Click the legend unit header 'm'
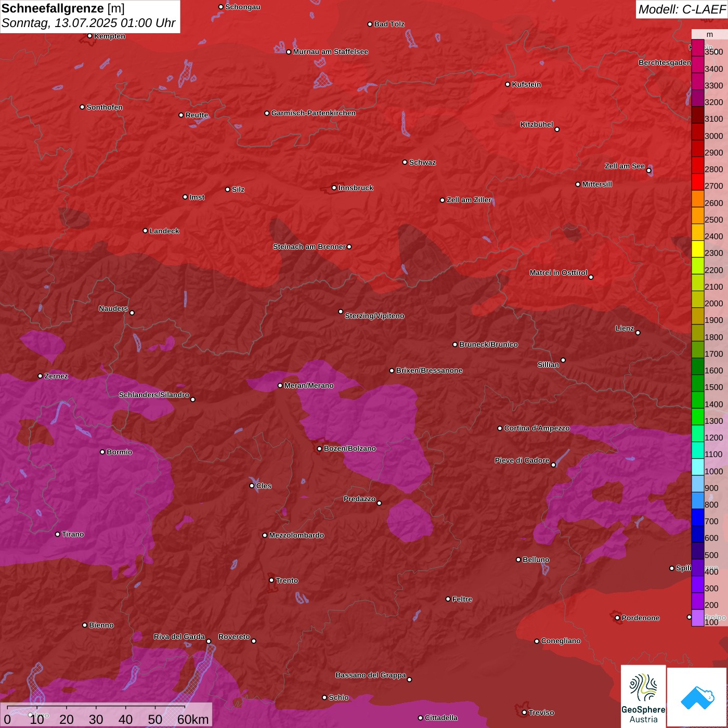728x728 pixels. 709,34
